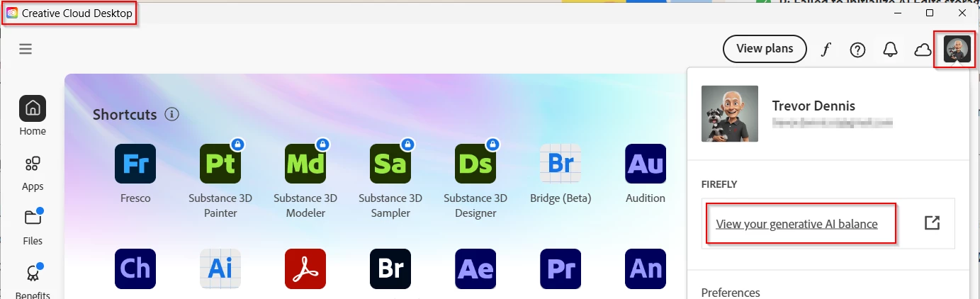980x299 pixels.
Task: Go to Home in sidebar
Action: [33, 116]
